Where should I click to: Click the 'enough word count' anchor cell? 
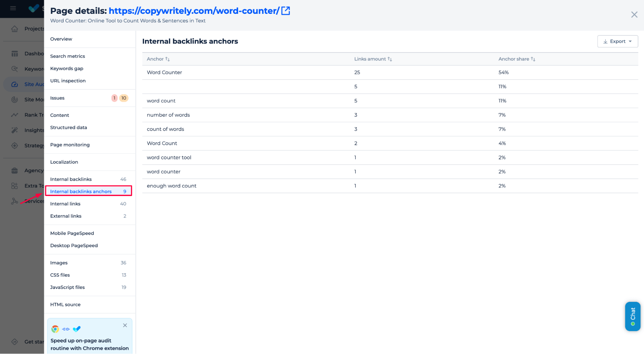[x=171, y=186]
